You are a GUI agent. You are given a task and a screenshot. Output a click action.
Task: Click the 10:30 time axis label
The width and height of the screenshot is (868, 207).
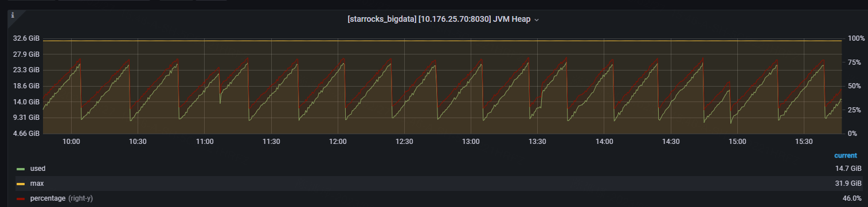138,142
